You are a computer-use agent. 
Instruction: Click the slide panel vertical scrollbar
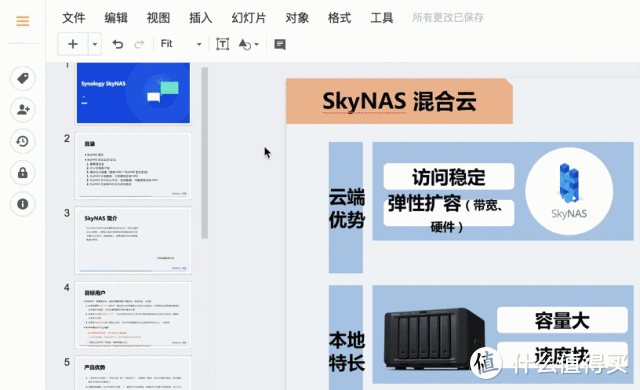(204, 153)
